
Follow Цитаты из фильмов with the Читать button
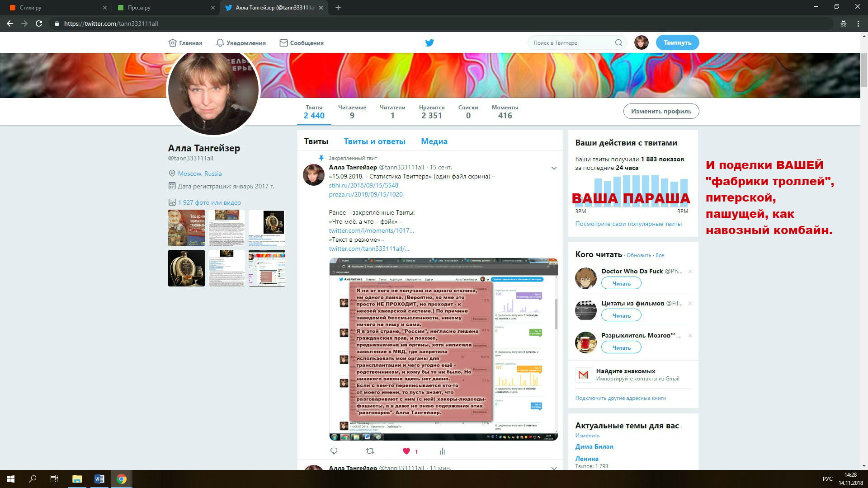tap(621, 315)
